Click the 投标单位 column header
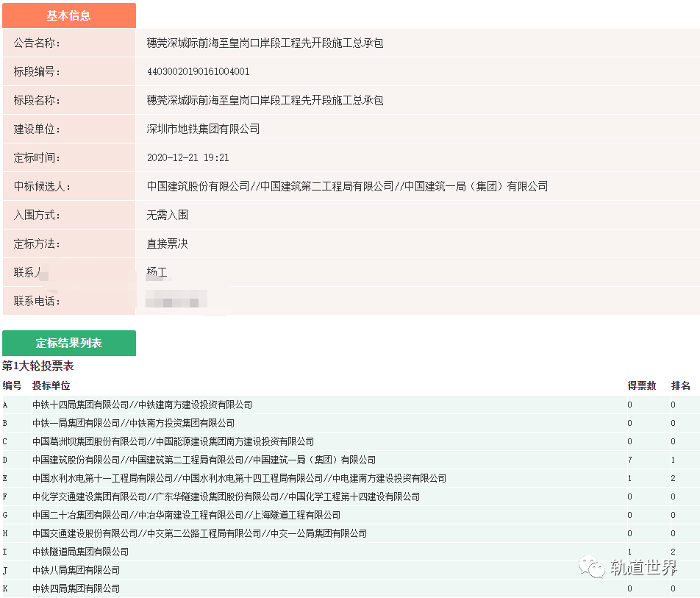The height and width of the screenshot is (598, 700). click(51, 385)
